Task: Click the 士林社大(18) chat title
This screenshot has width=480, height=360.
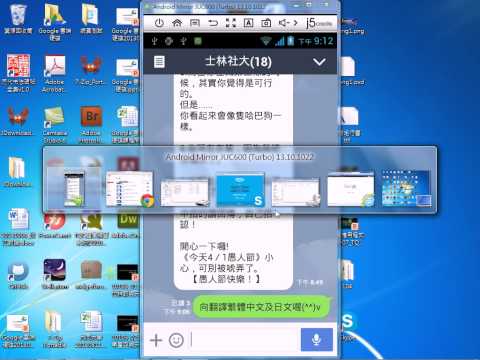Action: pyautogui.click(x=238, y=62)
